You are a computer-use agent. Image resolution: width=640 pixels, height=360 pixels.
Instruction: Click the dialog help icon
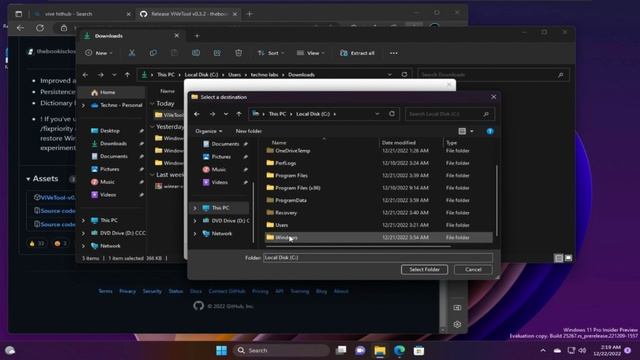coord(490,131)
